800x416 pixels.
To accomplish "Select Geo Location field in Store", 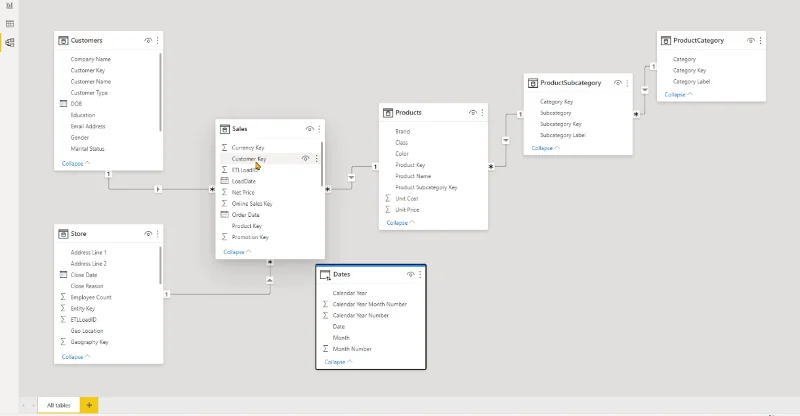I will (87, 331).
